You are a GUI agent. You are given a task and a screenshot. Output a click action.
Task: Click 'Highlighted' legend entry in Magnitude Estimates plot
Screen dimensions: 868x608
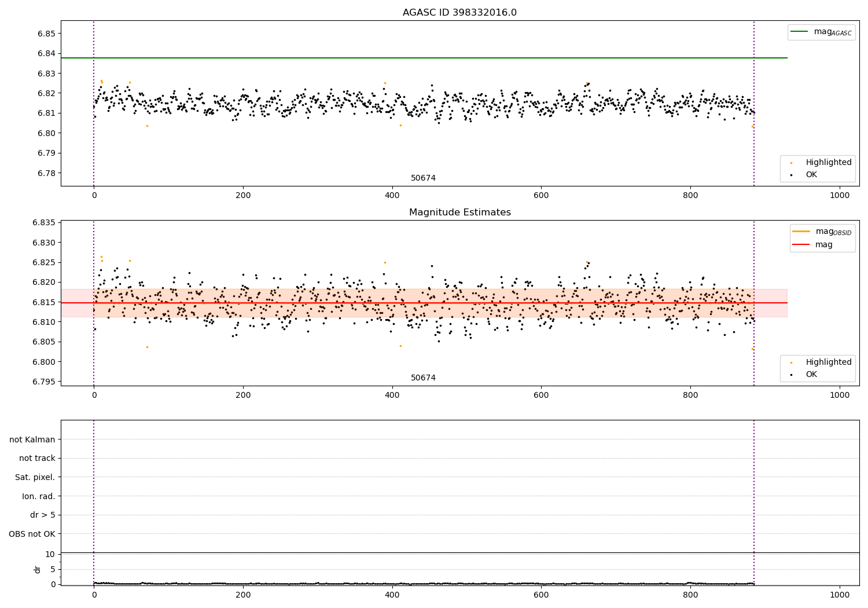(829, 362)
